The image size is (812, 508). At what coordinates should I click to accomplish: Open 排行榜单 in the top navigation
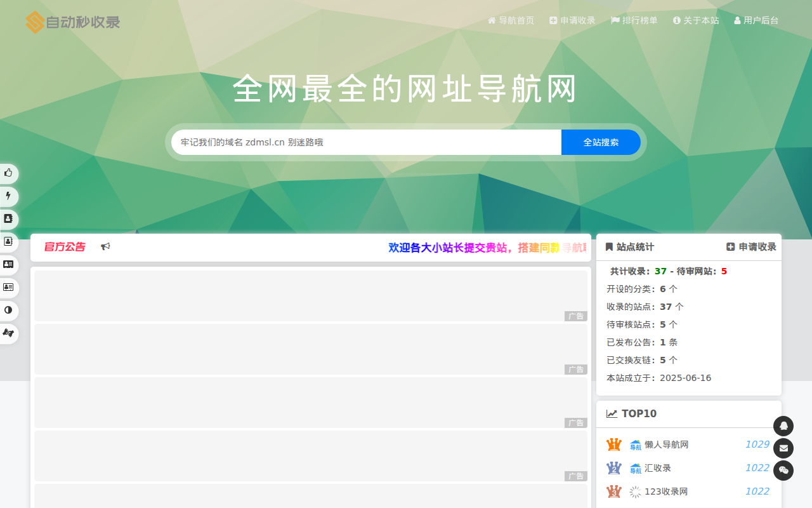(x=634, y=20)
